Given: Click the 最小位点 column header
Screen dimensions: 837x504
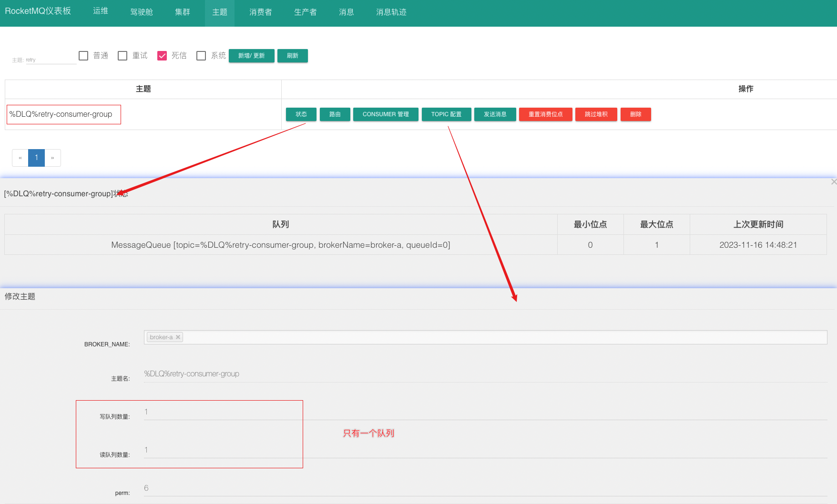Looking at the screenshot, I should [x=590, y=224].
